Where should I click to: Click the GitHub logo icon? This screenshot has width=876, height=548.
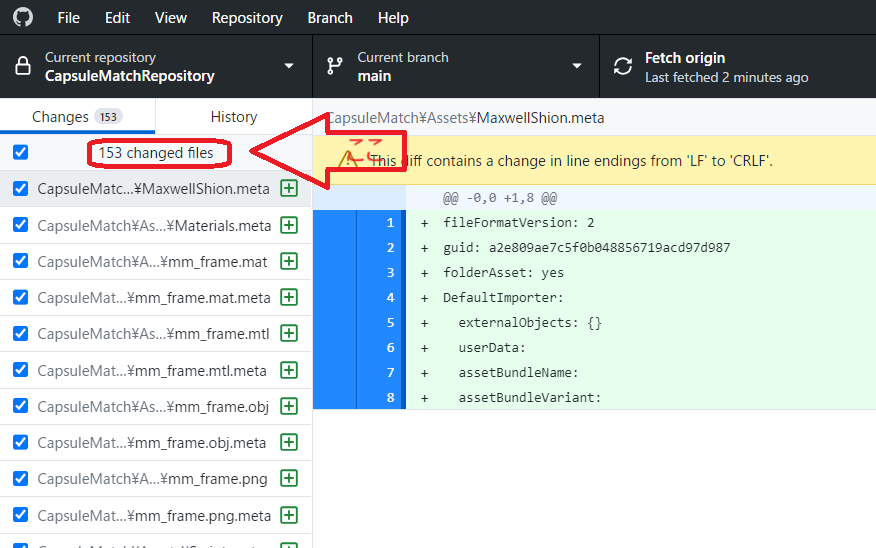pos(22,18)
